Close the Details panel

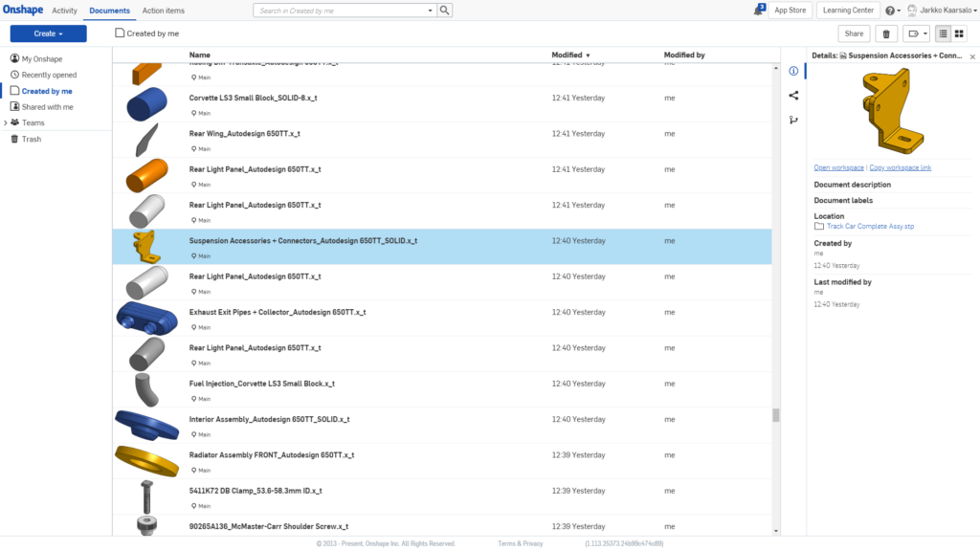[972, 56]
